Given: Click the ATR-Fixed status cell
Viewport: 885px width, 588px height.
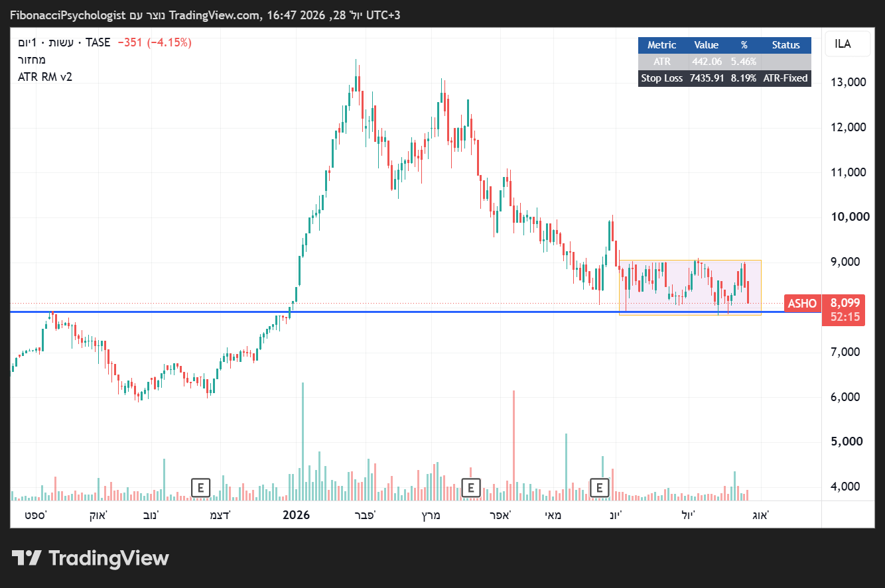Looking at the screenshot, I should tap(786, 78).
